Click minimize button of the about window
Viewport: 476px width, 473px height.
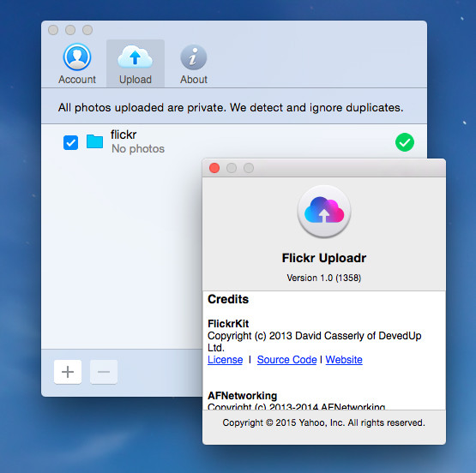pyautogui.click(x=232, y=168)
